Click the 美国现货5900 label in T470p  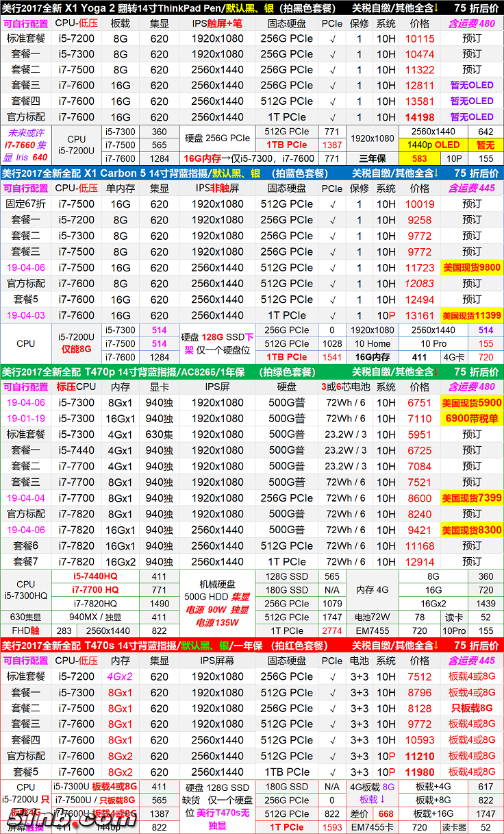(471, 403)
